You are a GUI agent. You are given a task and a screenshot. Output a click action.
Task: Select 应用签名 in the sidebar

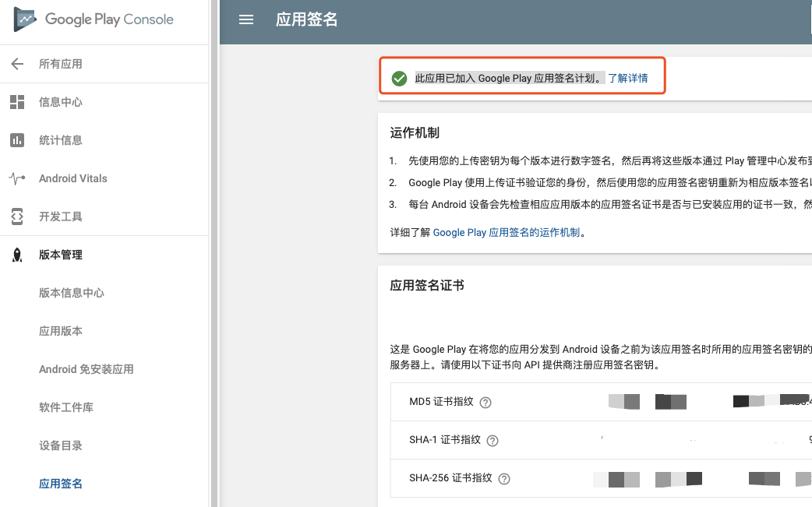click(61, 484)
